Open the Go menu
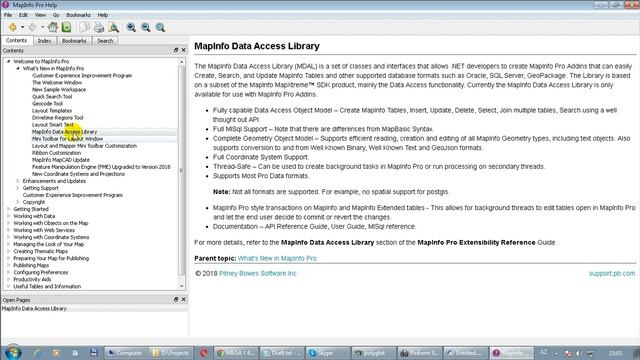 pos(56,15)
